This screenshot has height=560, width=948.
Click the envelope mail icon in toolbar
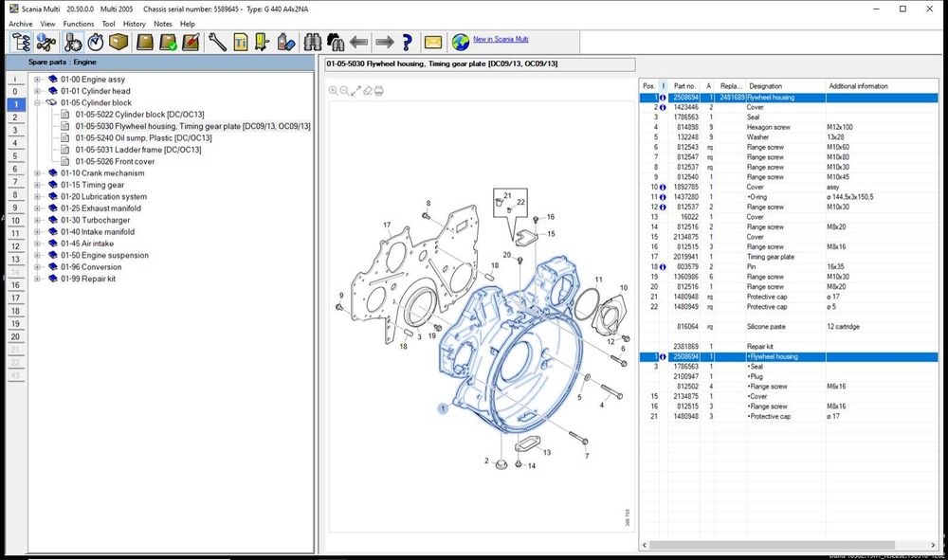(x=432, y=43)
